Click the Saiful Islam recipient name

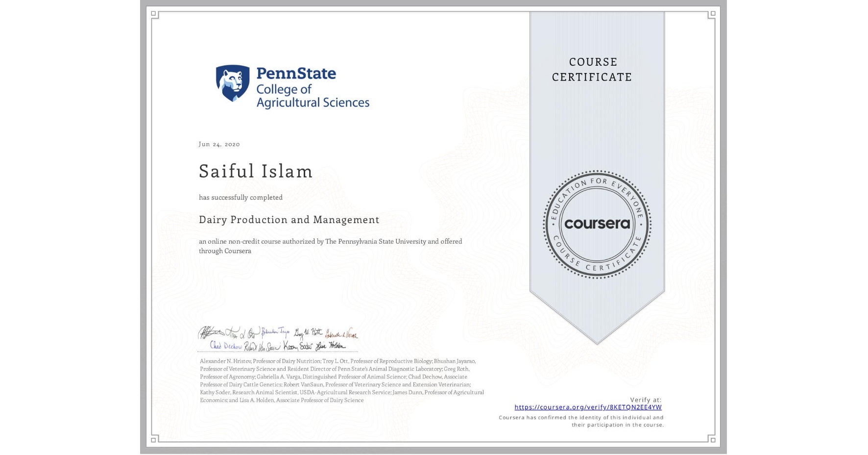(x=255, y=172)
